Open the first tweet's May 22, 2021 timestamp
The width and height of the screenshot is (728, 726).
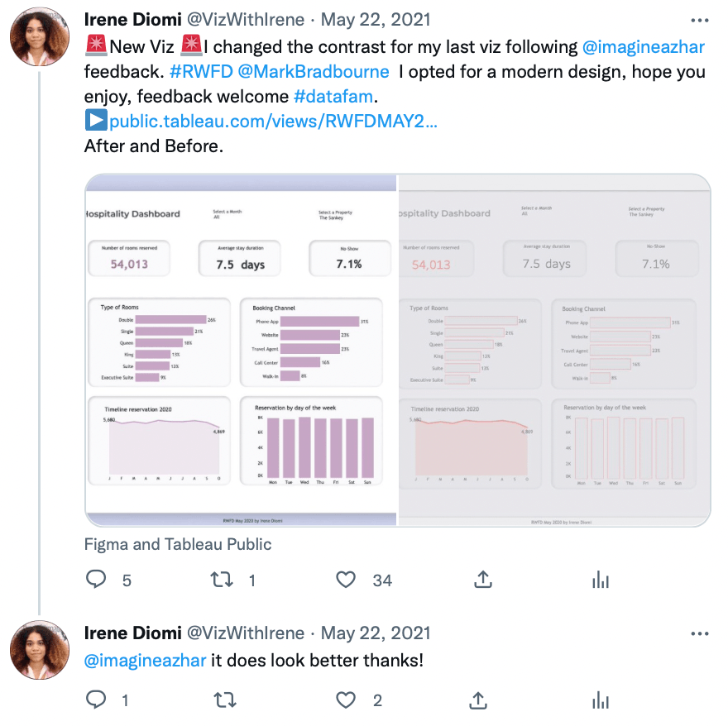(x=375, y=19)
